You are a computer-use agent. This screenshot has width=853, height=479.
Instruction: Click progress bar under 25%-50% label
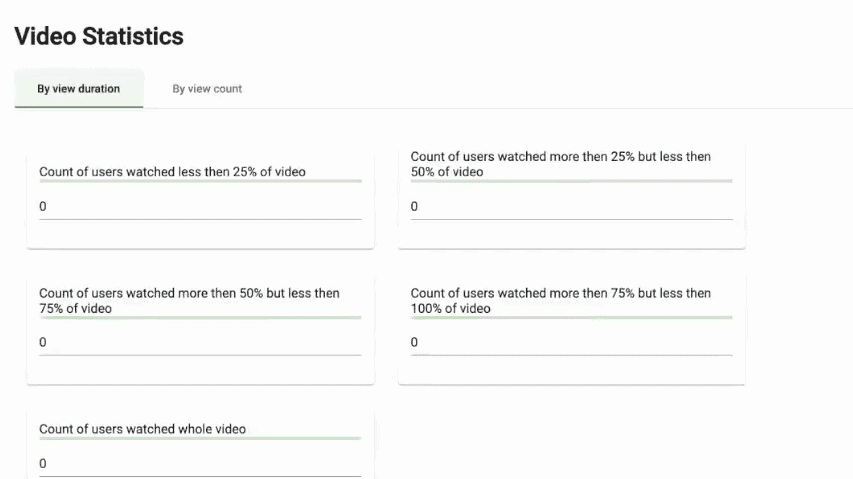571,181
